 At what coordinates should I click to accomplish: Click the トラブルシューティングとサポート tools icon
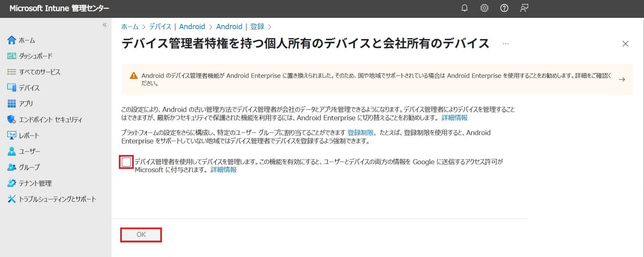click(x=12, y=199)
